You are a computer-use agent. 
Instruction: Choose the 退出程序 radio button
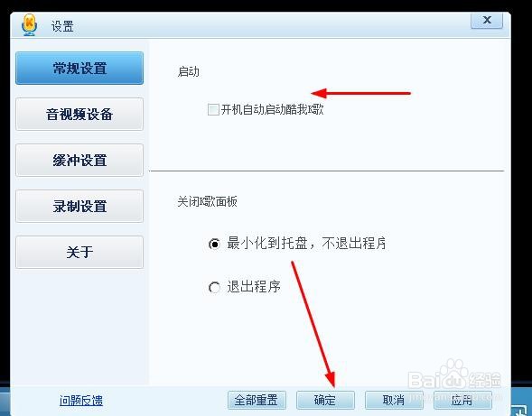coord(214,288)
